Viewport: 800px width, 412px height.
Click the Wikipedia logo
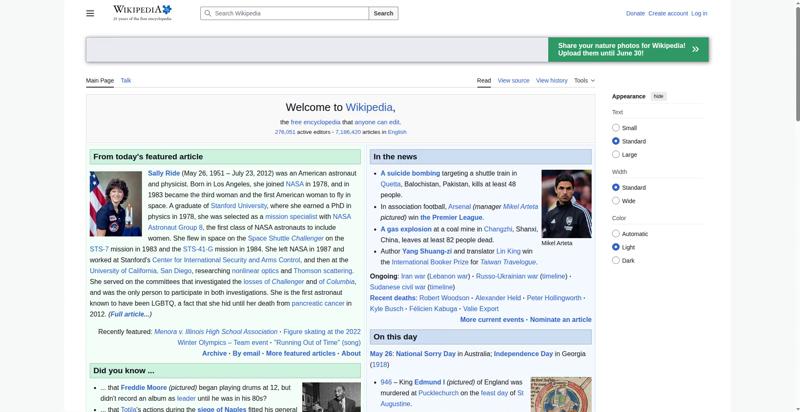[142, 13]
